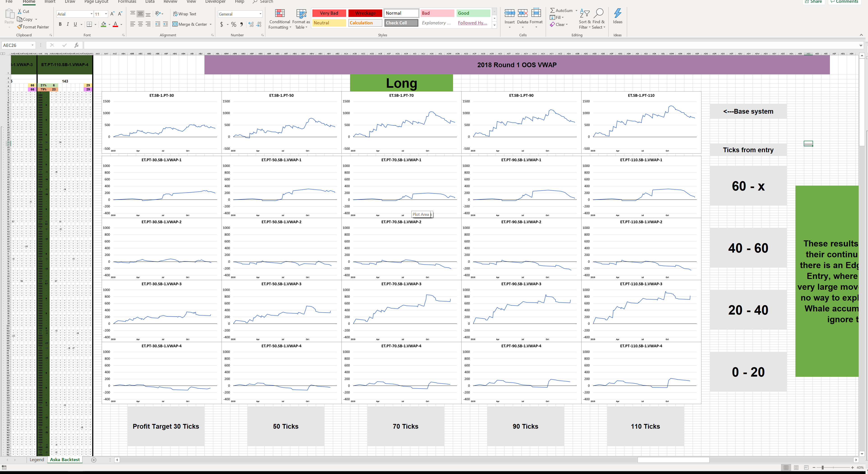Open the Developer tab
Image resolution: width=868 pixels, height=474 pixels.
coord(215,2)
